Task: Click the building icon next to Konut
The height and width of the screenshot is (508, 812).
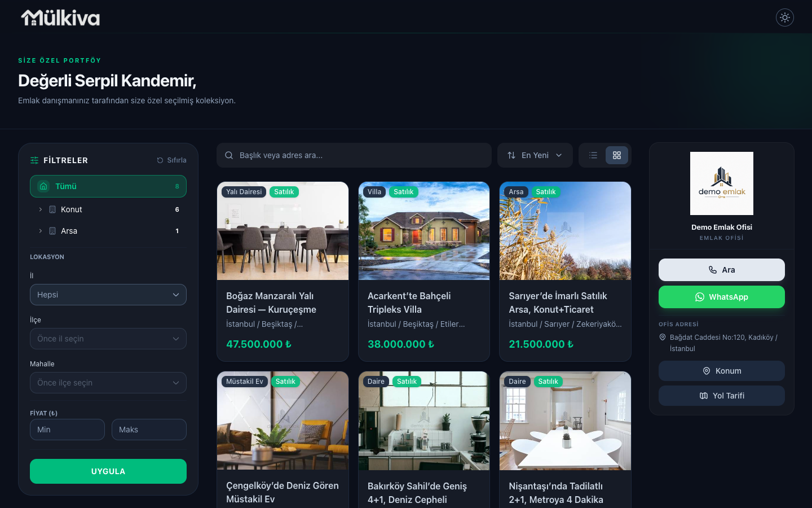Action: (x=52, y=209)
